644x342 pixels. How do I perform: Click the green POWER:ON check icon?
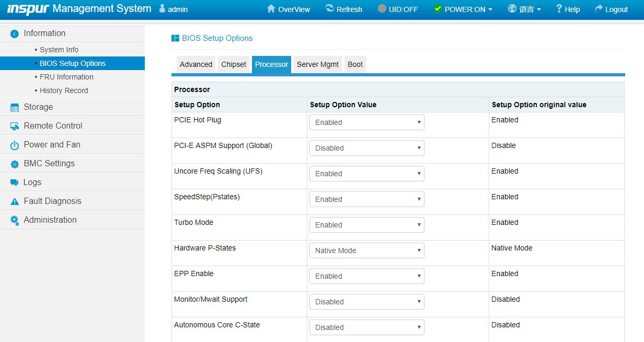pyautogui.click(x=438, y=9)
